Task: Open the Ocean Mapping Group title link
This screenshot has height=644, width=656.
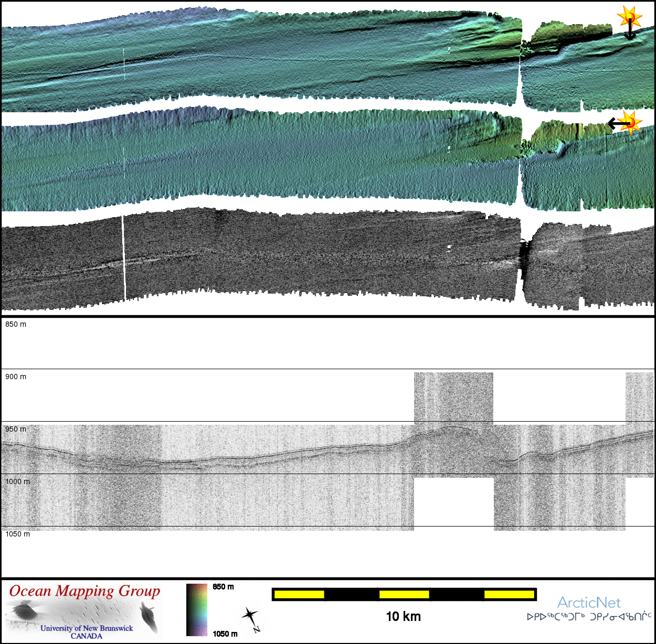Action: [x=84, y=592]
